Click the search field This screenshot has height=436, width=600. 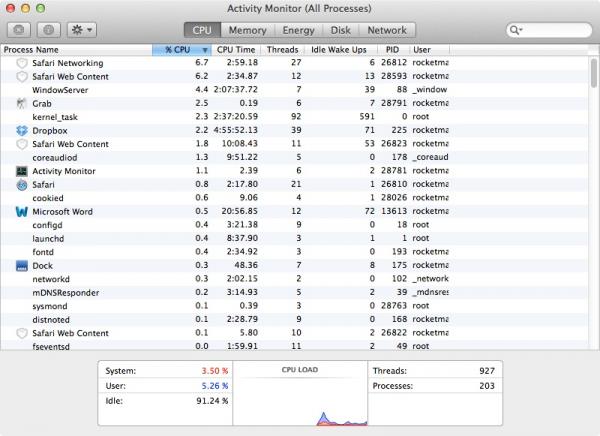click(x=549, y=30)
